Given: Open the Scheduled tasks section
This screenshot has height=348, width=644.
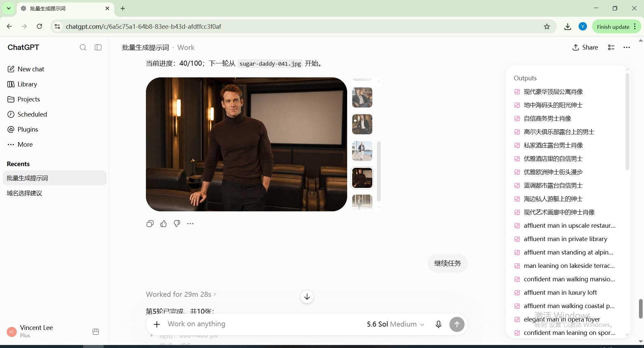Looking at the screenshot, I should click(x=54, y=114).
